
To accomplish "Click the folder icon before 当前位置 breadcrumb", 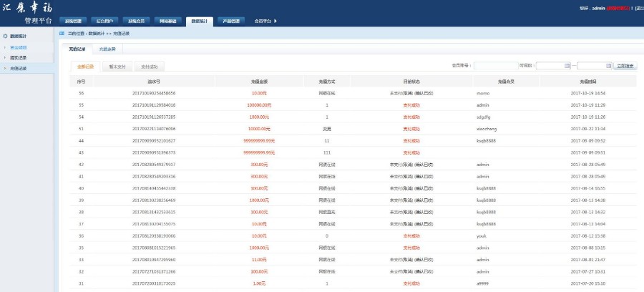I will [62, 33].
